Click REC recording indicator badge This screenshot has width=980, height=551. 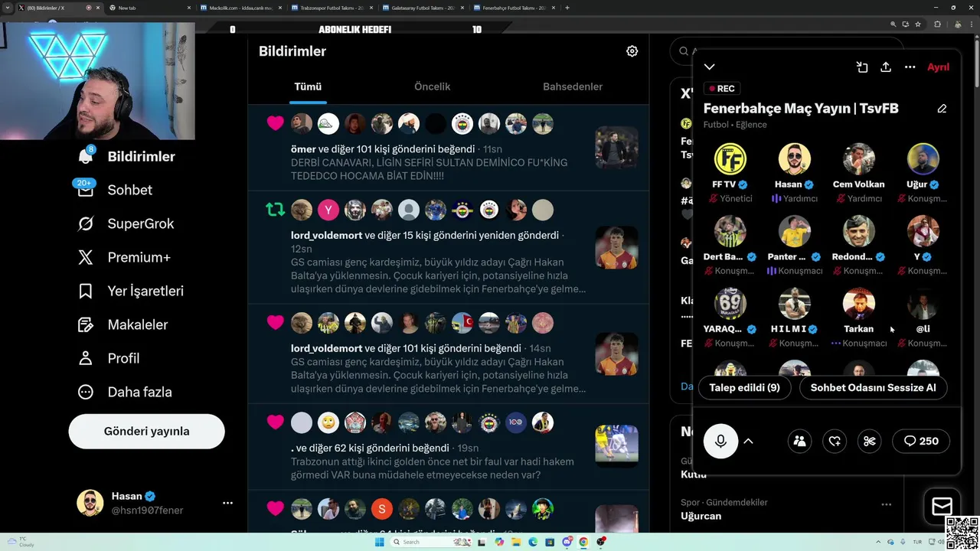pos(721,89)
